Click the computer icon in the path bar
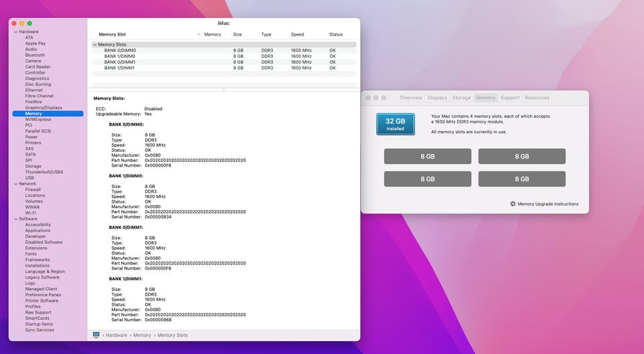 96,335
